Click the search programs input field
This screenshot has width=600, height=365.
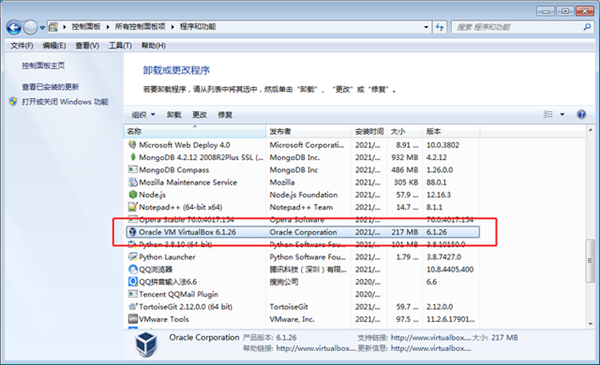pyautogui.click(x=517, y=27)
